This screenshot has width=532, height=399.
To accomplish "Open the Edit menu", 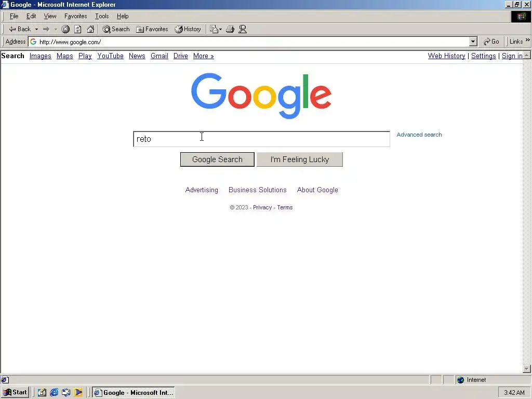I will [x=31, y=16].
